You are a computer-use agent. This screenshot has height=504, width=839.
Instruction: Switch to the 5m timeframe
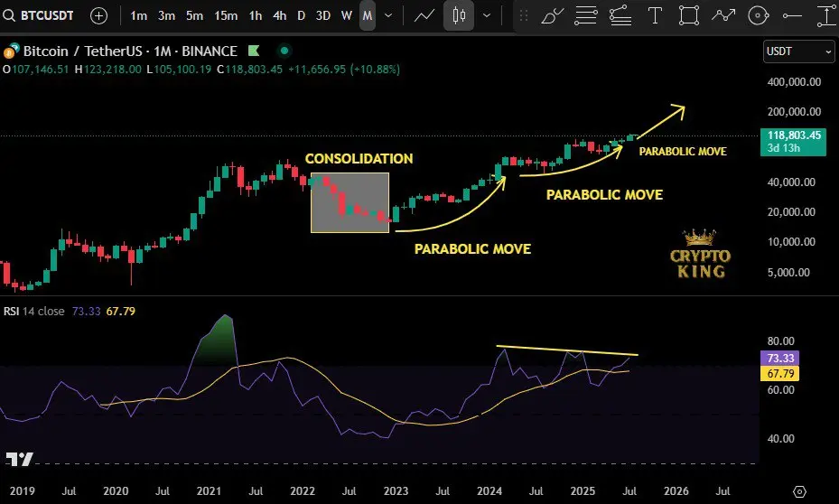point(194,15)
